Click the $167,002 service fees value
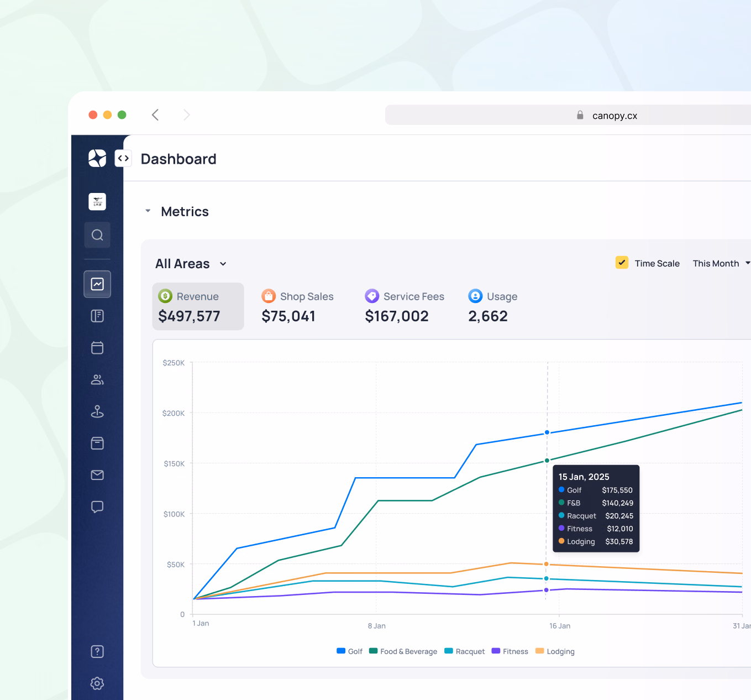The image size is (751, 700). pos(397,316)
